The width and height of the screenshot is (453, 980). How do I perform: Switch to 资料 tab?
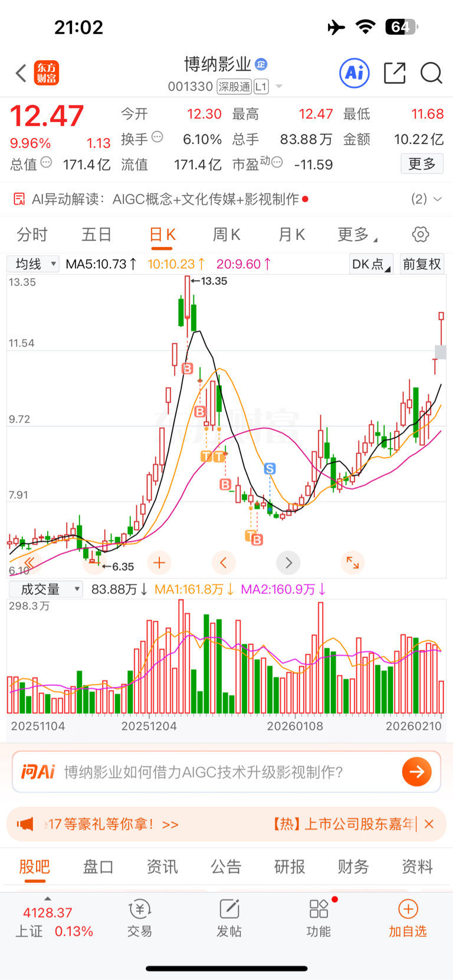418,867
